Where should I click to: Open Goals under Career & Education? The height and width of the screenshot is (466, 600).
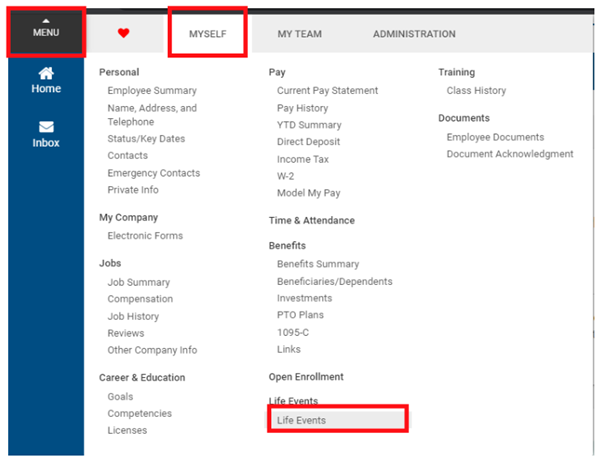(120, 397)
